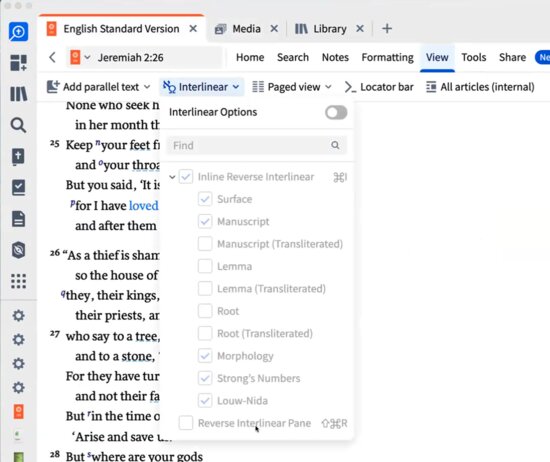Viewport: 550px width, 462px height.
Task: Click the highlighted word 'loved' link
Action: pos(144,206)
